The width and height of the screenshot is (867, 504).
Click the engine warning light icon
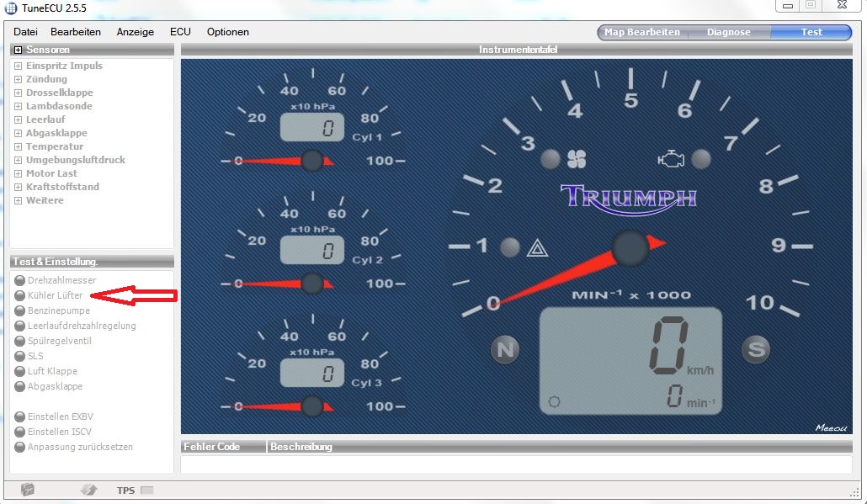[x=671, y=159]
